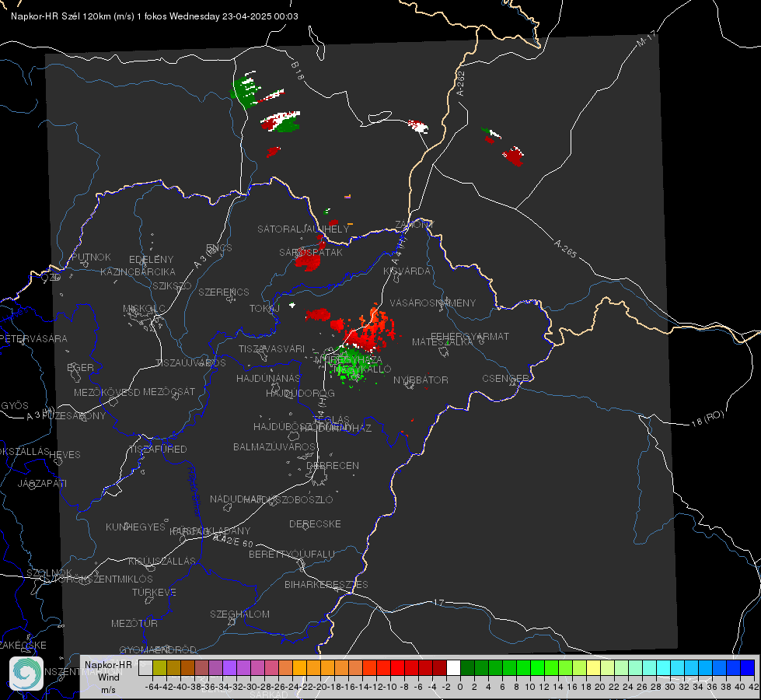
Task: Click the DERECSKE label
Action: click(315, 523)
